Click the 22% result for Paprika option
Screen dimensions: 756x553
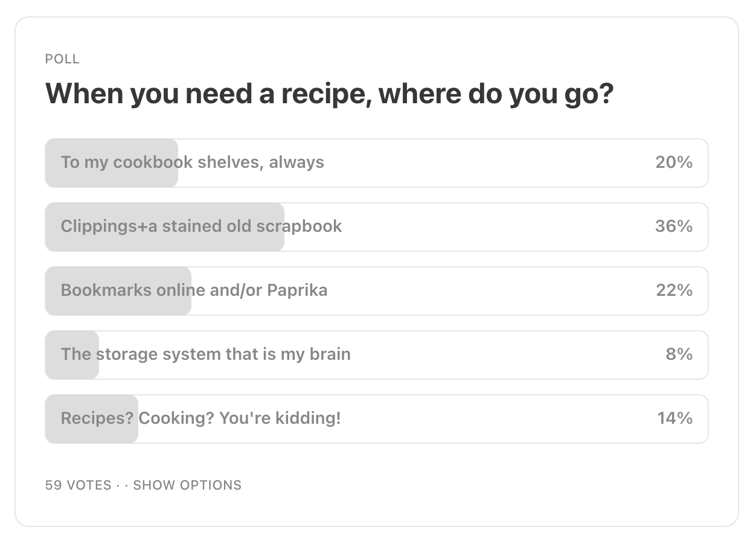click(x=674, y=290)
